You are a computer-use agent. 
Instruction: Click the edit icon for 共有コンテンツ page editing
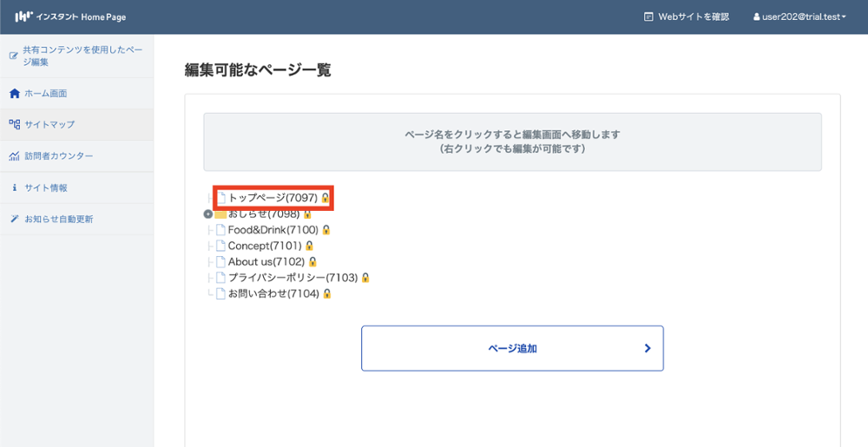pos(14,56)
